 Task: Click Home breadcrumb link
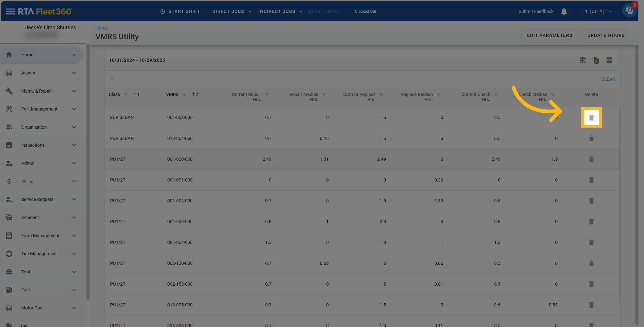coord(101,28)
